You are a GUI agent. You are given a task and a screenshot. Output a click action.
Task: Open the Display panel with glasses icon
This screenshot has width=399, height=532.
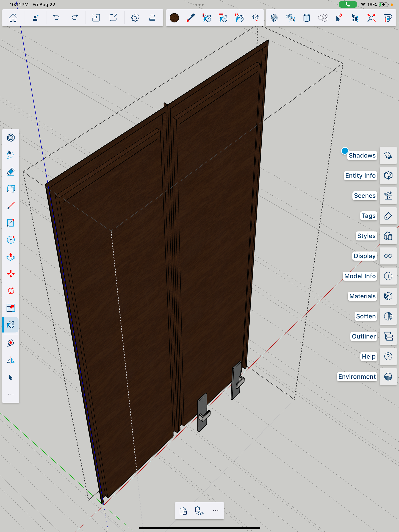click(388, 256)
